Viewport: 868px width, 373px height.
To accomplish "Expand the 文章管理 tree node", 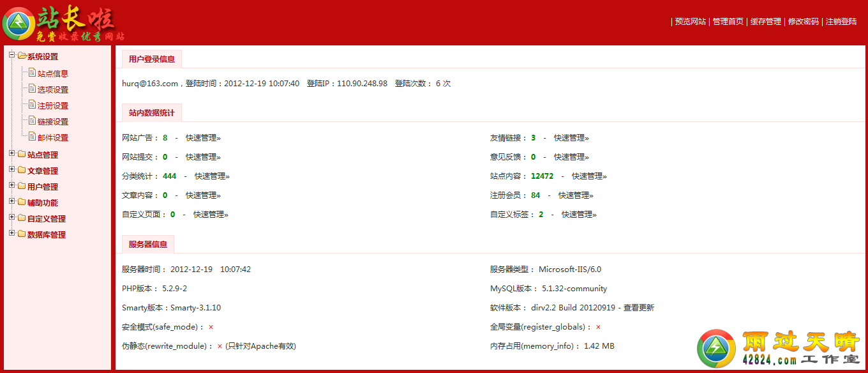I will (x=11, y=169).
